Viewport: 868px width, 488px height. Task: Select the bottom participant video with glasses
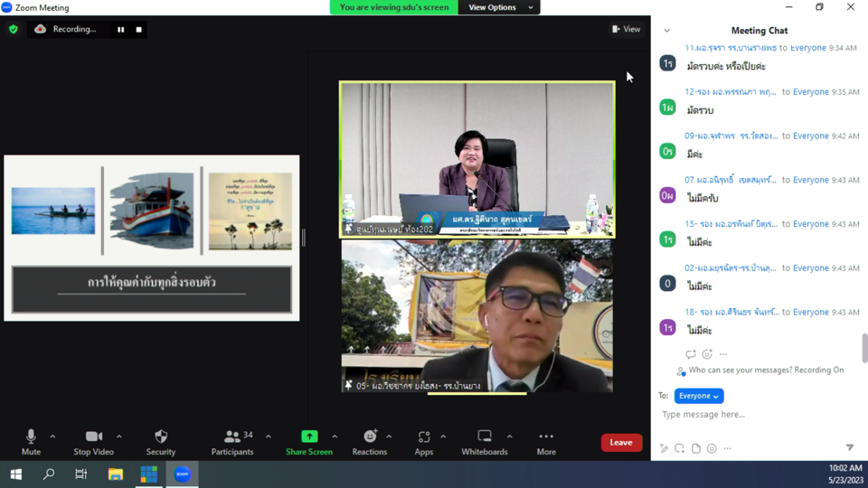point(477,316)
